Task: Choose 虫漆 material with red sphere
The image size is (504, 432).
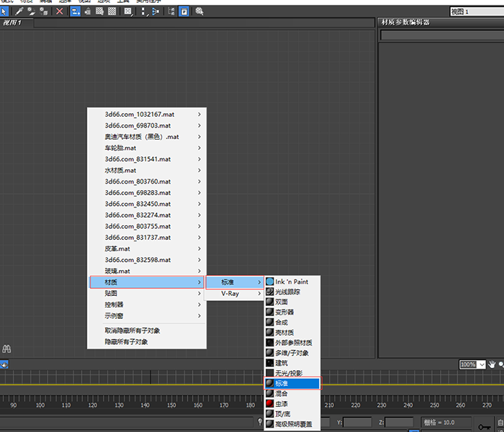Action: (x=292, y=404)
